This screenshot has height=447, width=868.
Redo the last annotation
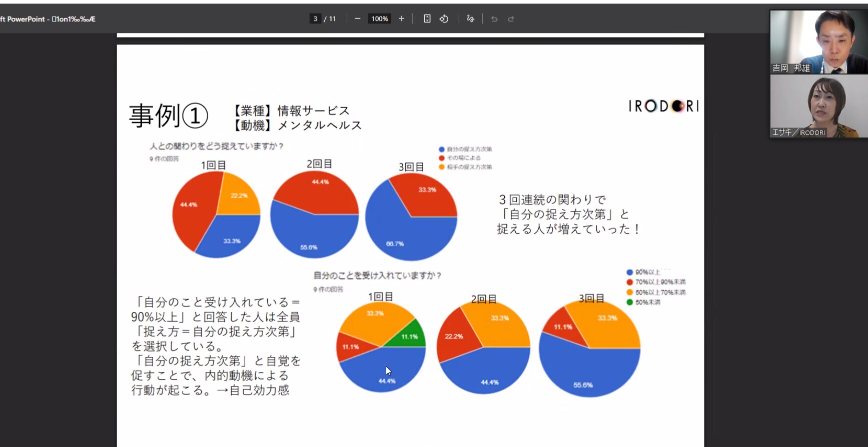click(x=511, y=19)
